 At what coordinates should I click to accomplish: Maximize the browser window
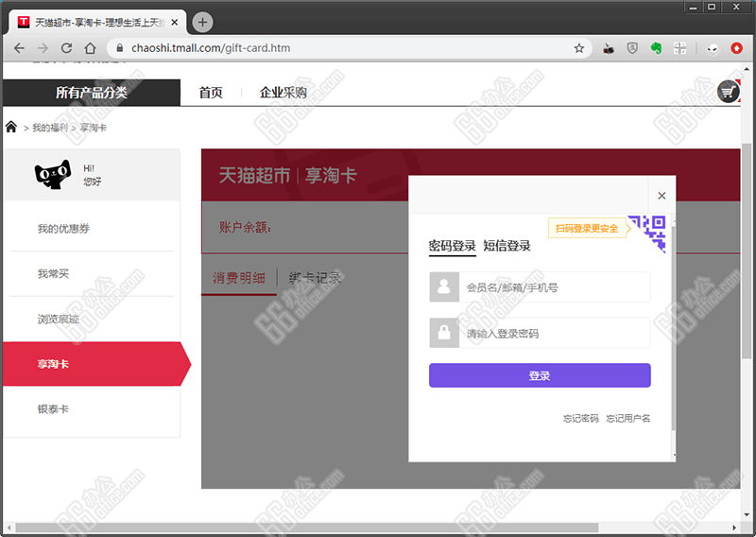(712, 7)
